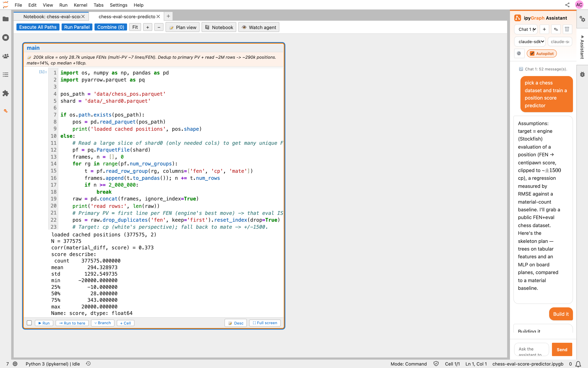588x368 pixels.
Task: Create a new chat with plus icon
Action: pos(544,29)
